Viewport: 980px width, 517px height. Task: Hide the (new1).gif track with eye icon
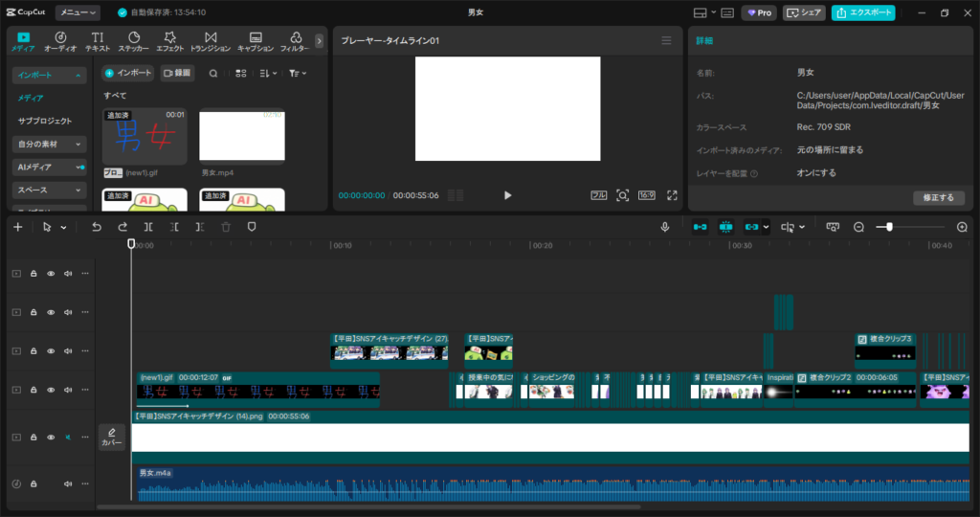(51, 392)
